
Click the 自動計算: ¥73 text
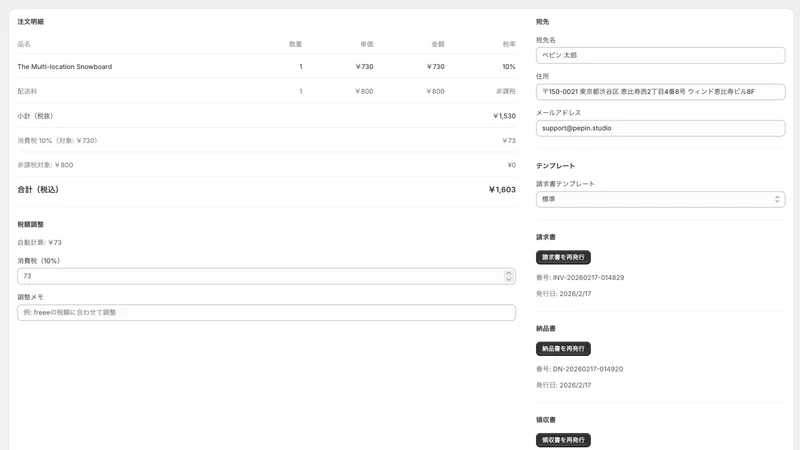[40, 242]
